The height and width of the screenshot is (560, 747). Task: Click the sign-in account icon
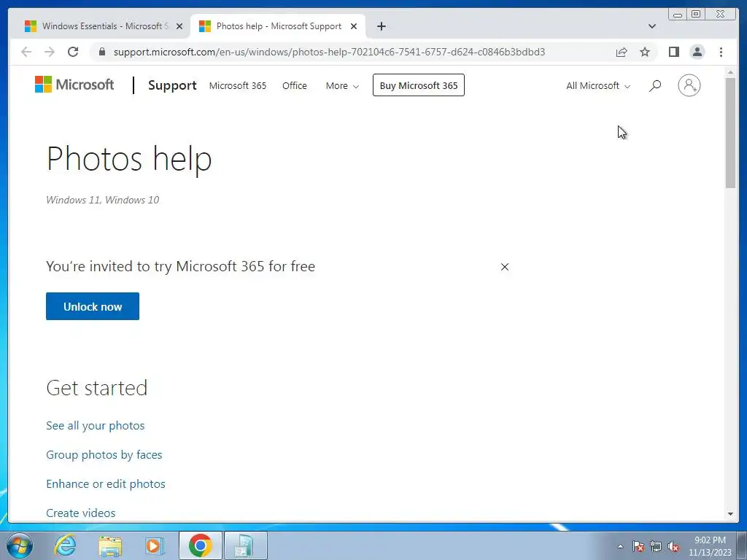(689, 86)
